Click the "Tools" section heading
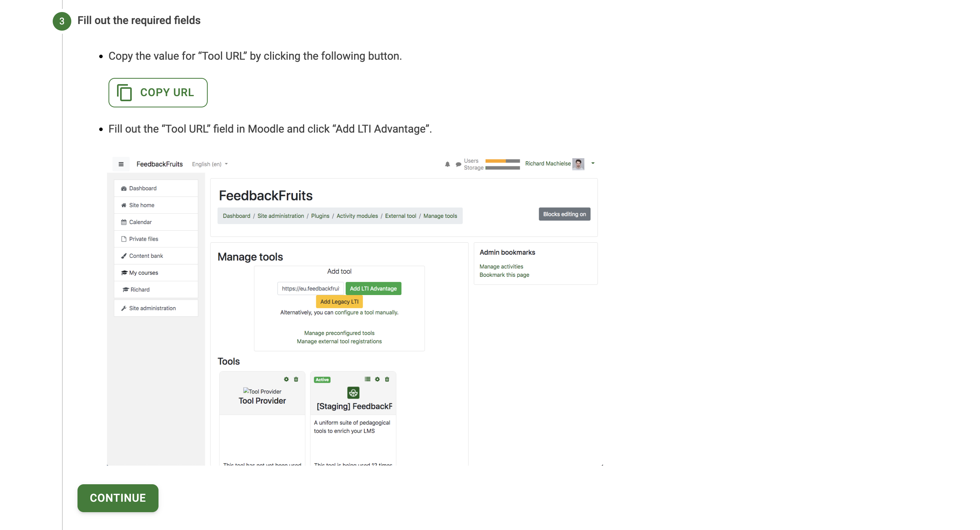 click(x=229, y=362)
